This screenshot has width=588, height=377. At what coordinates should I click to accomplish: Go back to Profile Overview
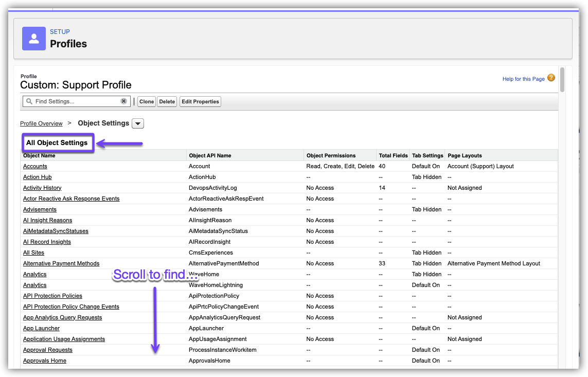(x=41, y=123)
